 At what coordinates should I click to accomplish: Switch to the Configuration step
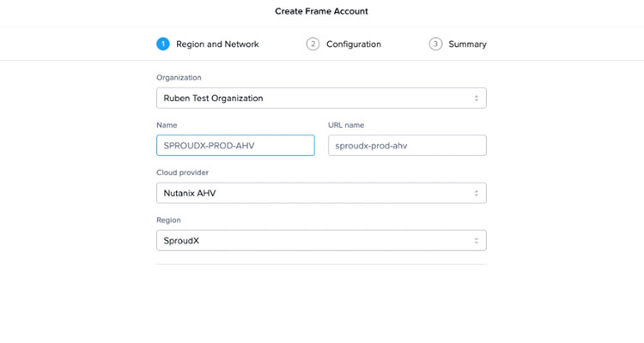(x=354, y=44)
